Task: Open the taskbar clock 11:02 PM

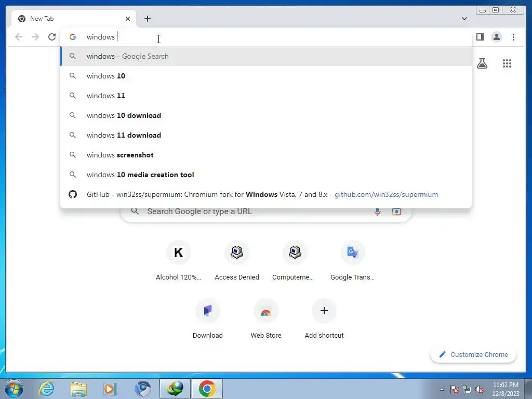Action: [506, 389]
